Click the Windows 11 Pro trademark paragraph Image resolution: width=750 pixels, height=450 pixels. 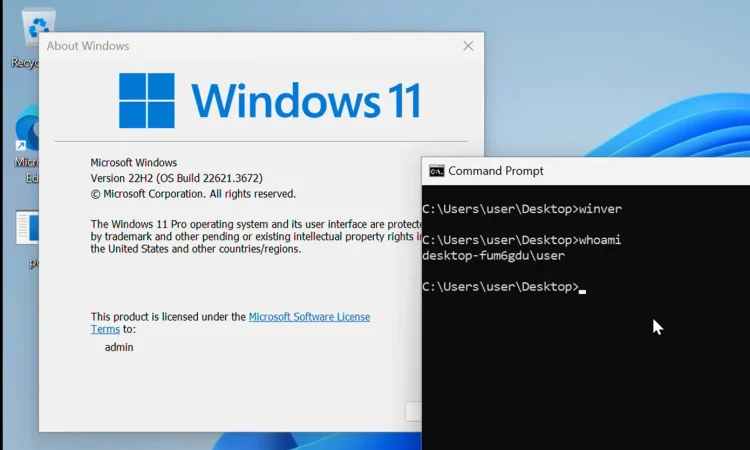pyautogui.click(x=256, y=236)
